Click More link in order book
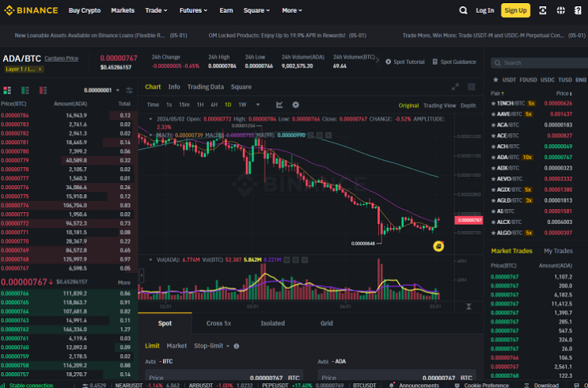 coord(124,283)
